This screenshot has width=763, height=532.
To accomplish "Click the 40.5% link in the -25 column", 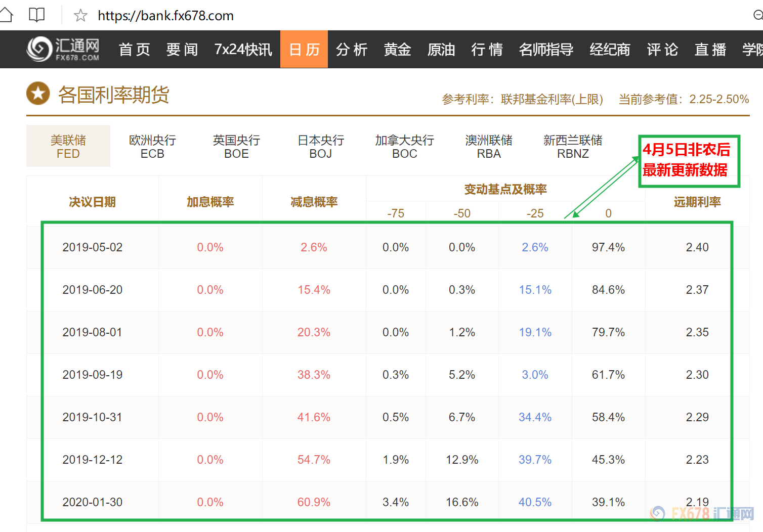I will tap(535, 502).
